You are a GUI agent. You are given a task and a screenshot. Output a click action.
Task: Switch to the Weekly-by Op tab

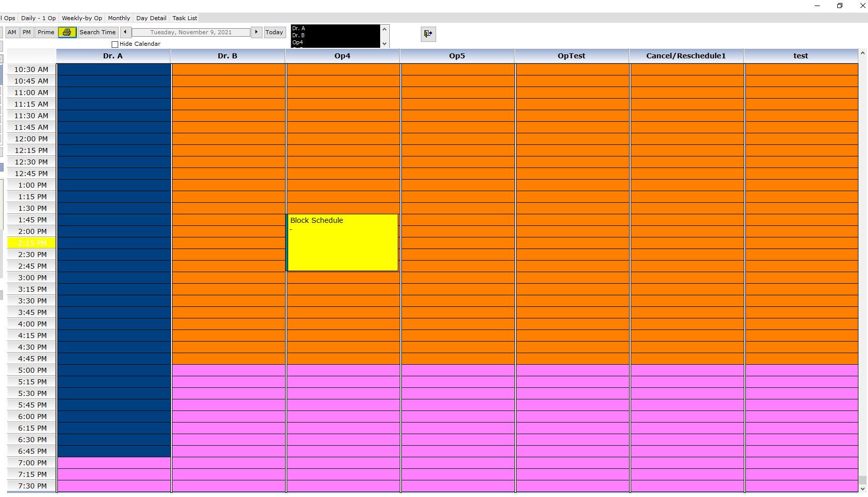pyautogui.click(x=81, y=18)
